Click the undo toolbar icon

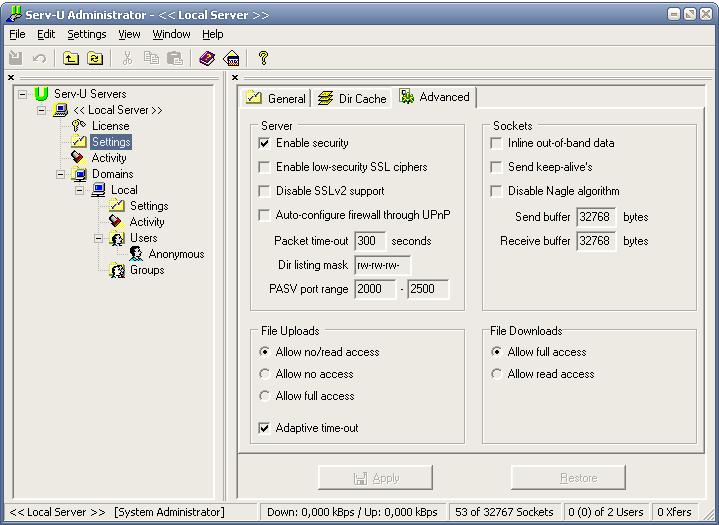(x=39, y=58)
